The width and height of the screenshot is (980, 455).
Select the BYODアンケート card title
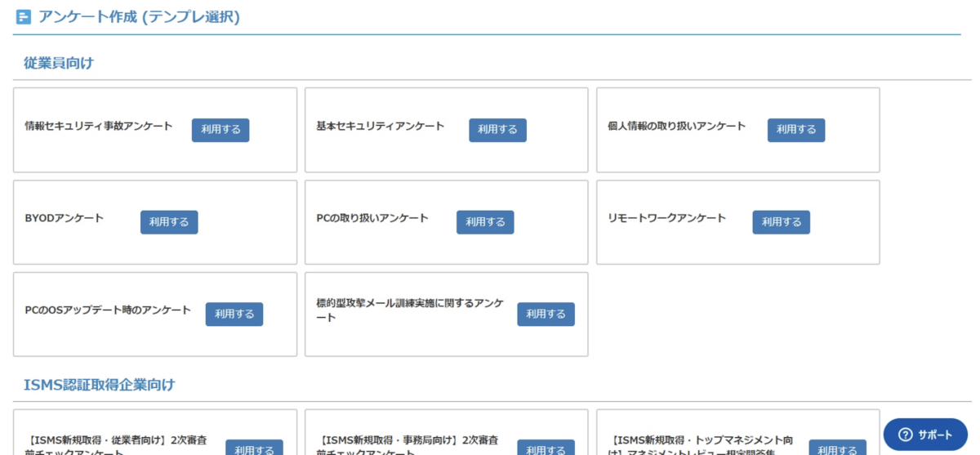coord(65,218)
